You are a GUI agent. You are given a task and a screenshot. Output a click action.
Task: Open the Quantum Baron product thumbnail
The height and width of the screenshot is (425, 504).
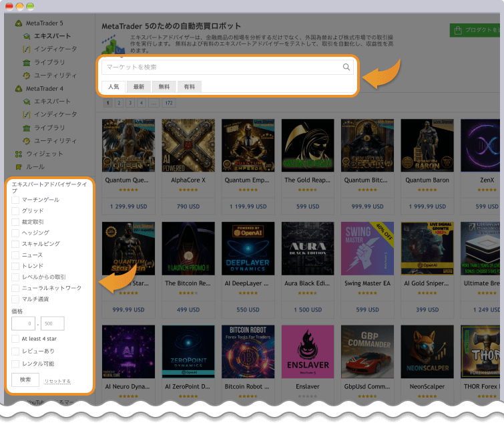(427, 146)
